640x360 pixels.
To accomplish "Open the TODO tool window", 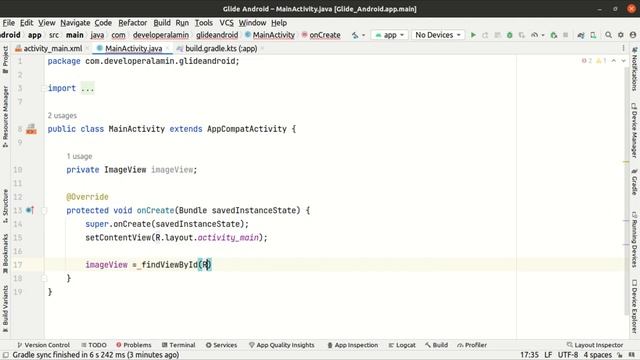I will pyautogui.click(x=93, y=345).
